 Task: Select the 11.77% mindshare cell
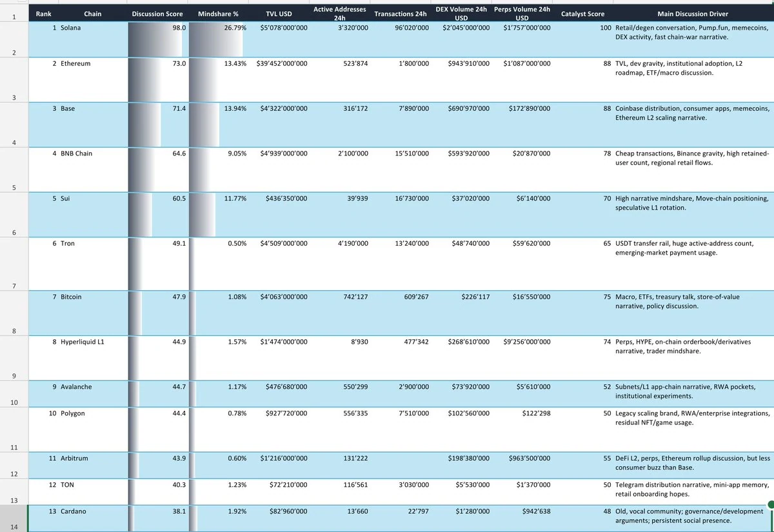click(219, 215)
